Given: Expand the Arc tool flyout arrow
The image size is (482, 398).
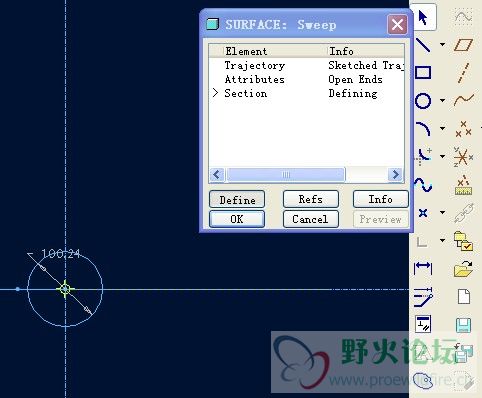Looking at the screenshot, I should 443,128.
